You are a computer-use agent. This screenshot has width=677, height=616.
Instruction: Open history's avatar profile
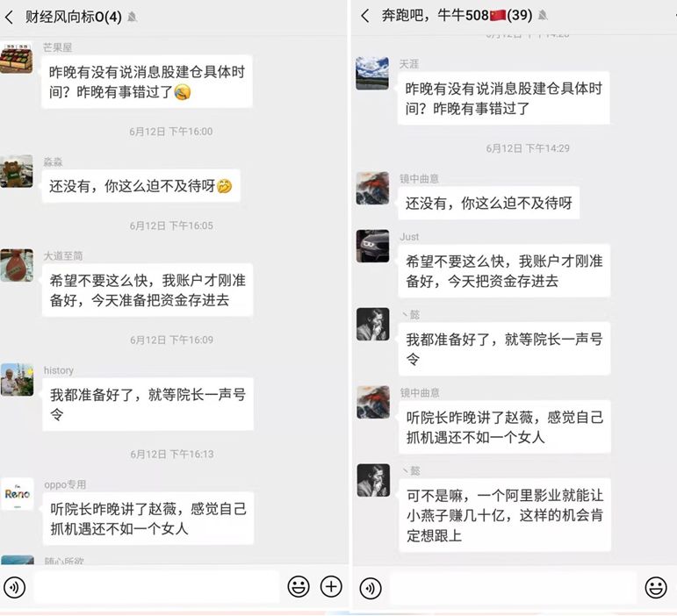(17, 380)
